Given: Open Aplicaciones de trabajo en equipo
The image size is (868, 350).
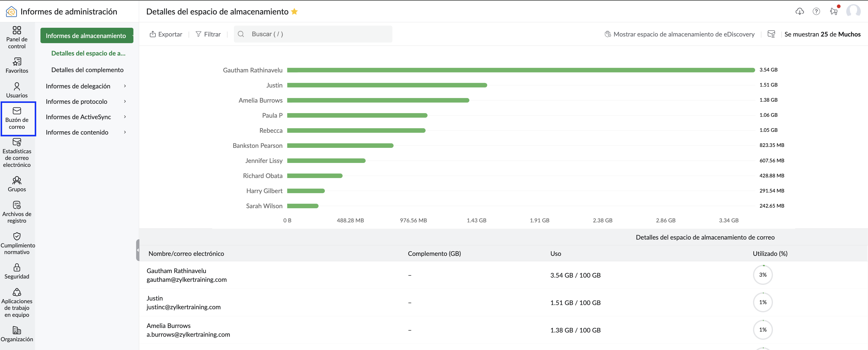Looking at the screenshot, I should (17, 303).
